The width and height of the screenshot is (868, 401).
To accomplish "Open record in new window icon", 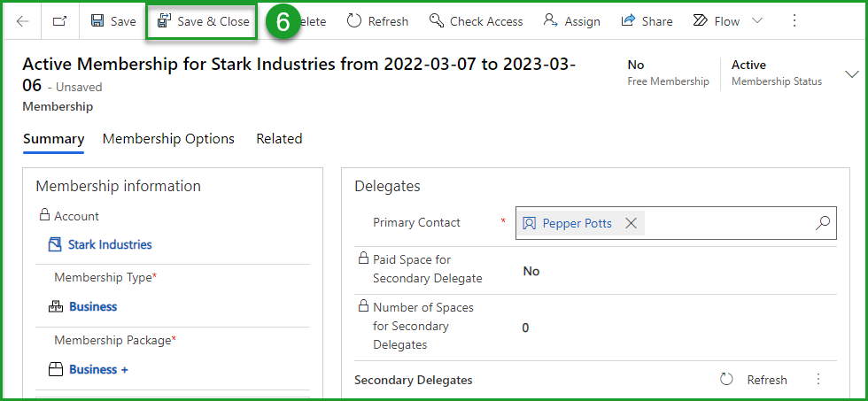I will click(59, 21).
